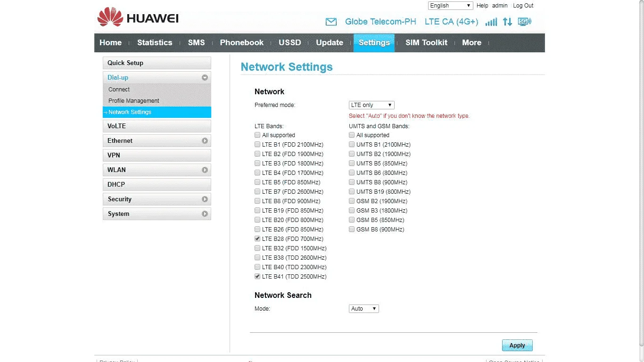
Task: Select Network Settings sidebar item
Action: click(x=157, y=112)
